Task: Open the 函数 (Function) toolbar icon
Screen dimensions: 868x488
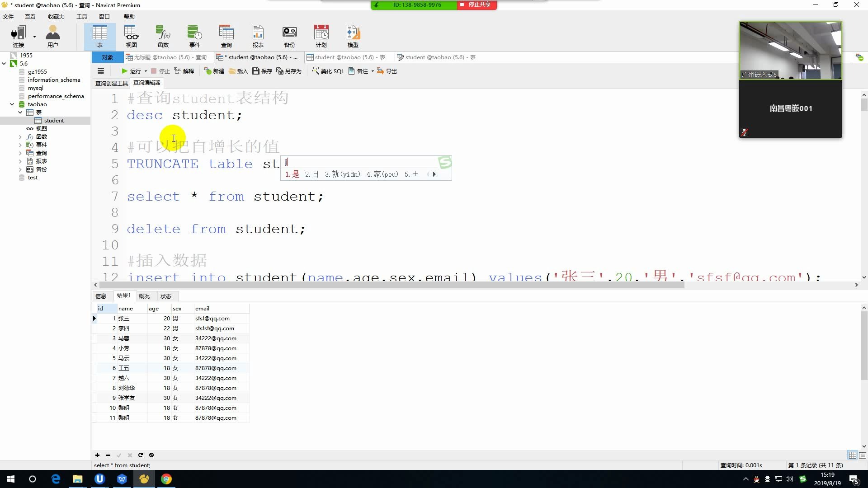Action: pos(163,36)
